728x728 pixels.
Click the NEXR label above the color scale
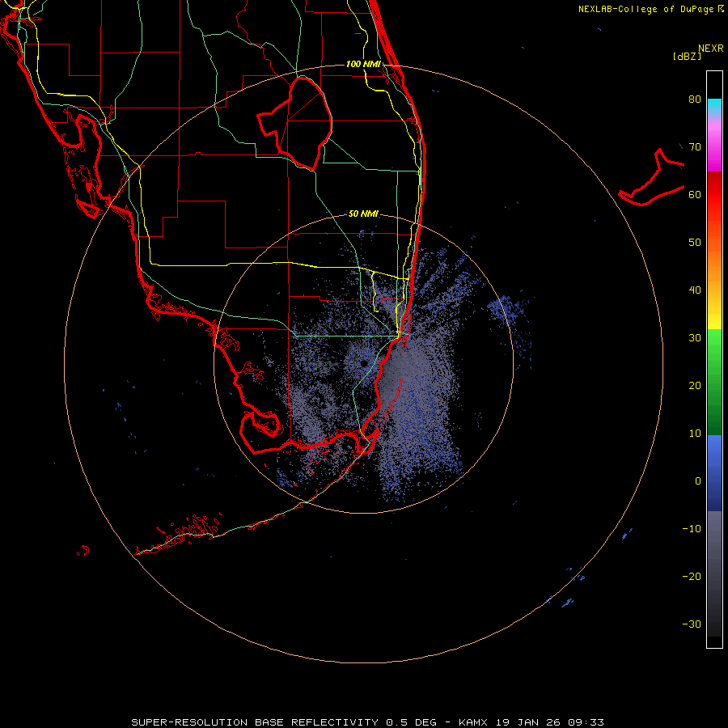711,49
